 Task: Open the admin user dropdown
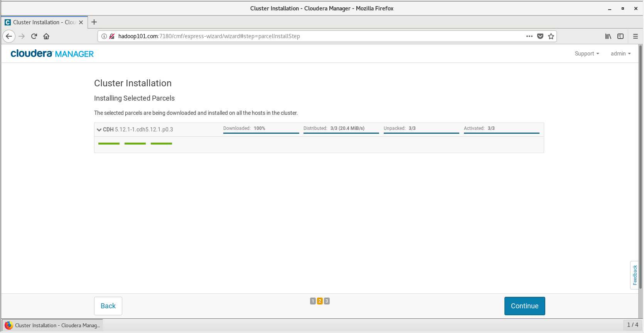pyautogui.click(x=620, y=54)
